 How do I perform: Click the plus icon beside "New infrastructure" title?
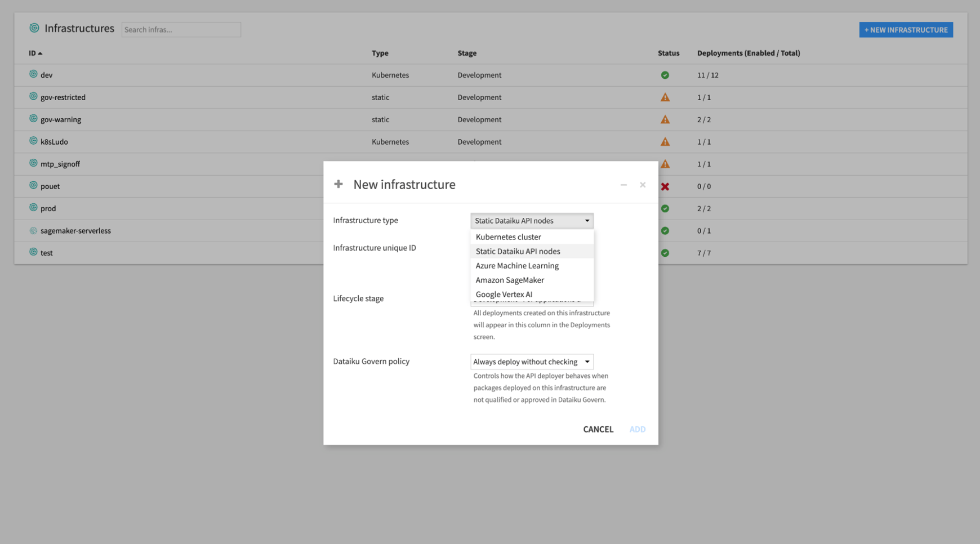(x=338, y=184)
